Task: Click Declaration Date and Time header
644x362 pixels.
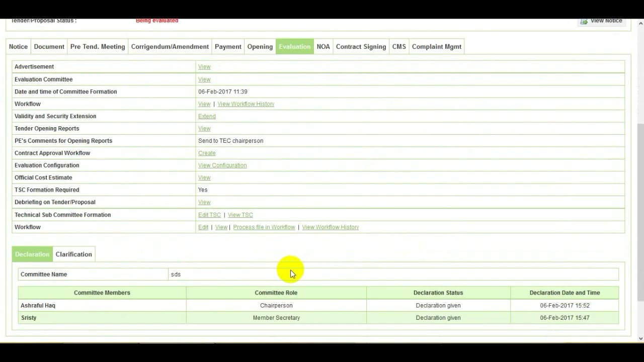Action: click(565, 293)
